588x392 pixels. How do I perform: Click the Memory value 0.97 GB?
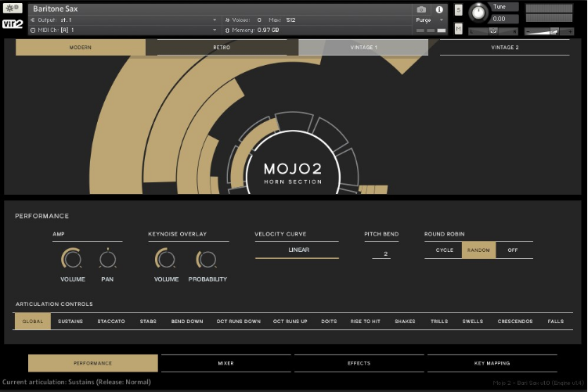tap(268, 30)
